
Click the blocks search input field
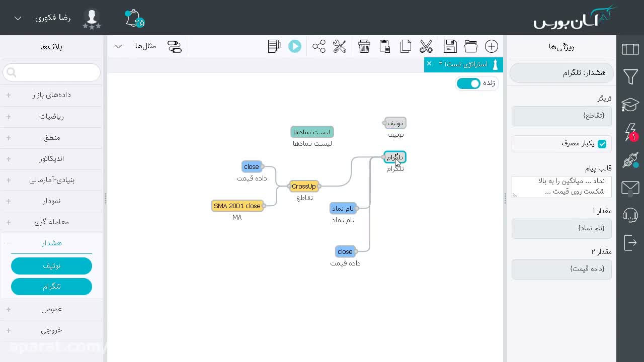52,72
